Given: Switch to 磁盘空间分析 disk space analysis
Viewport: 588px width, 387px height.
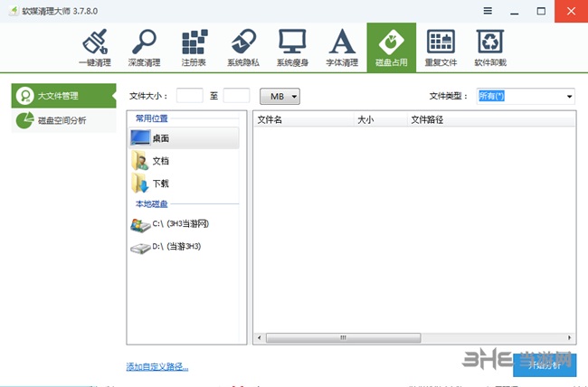Looking at the screenshot, I should coord(63,120).
